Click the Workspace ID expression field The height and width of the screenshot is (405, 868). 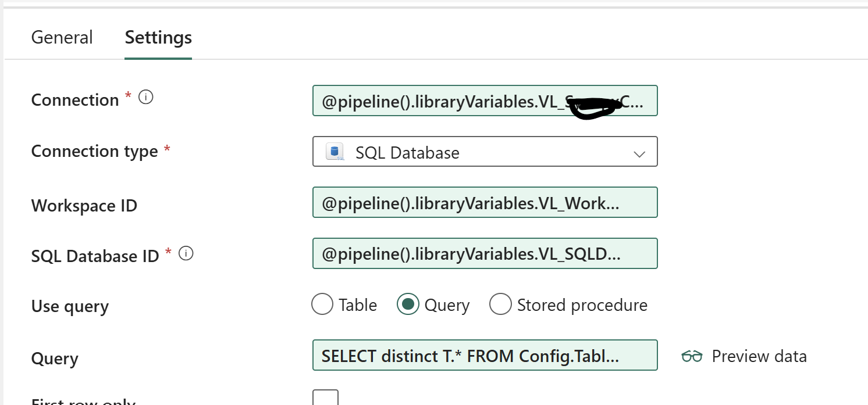(485, 202)
